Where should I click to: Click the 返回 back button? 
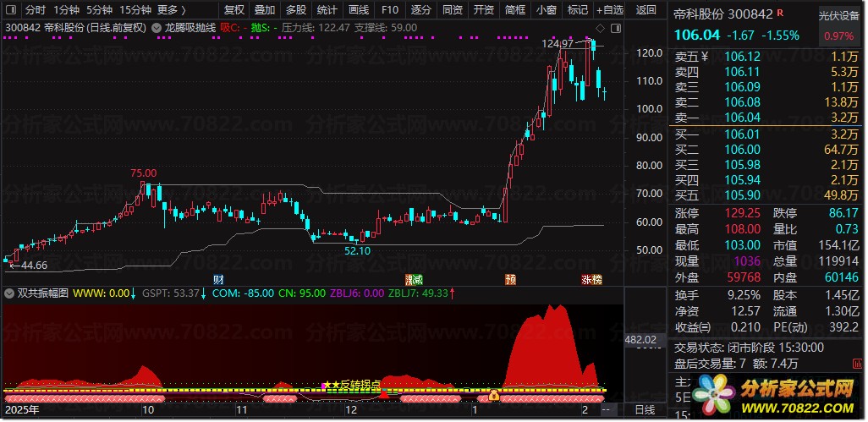coord(646,9)
